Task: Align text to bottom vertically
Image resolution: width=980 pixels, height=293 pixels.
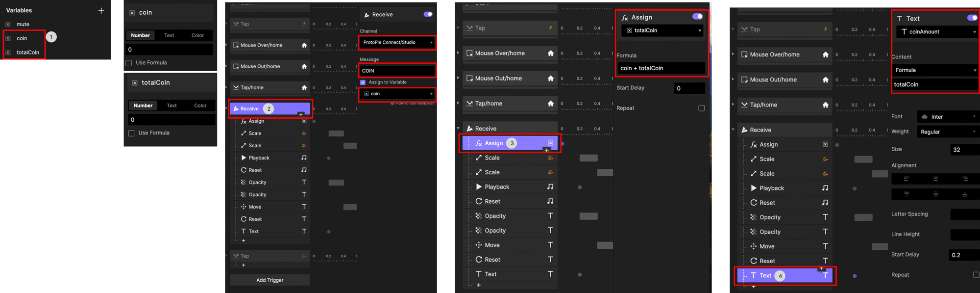Action: [965, 194]
